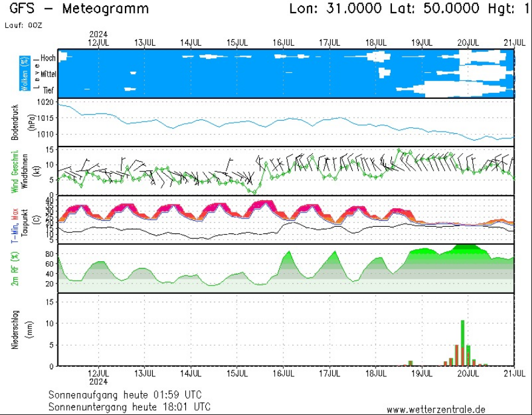The height and width of the screenshot is (415, 532).
Task: Click the 15JUL marker on the top date axis
Action: point(237,43)
